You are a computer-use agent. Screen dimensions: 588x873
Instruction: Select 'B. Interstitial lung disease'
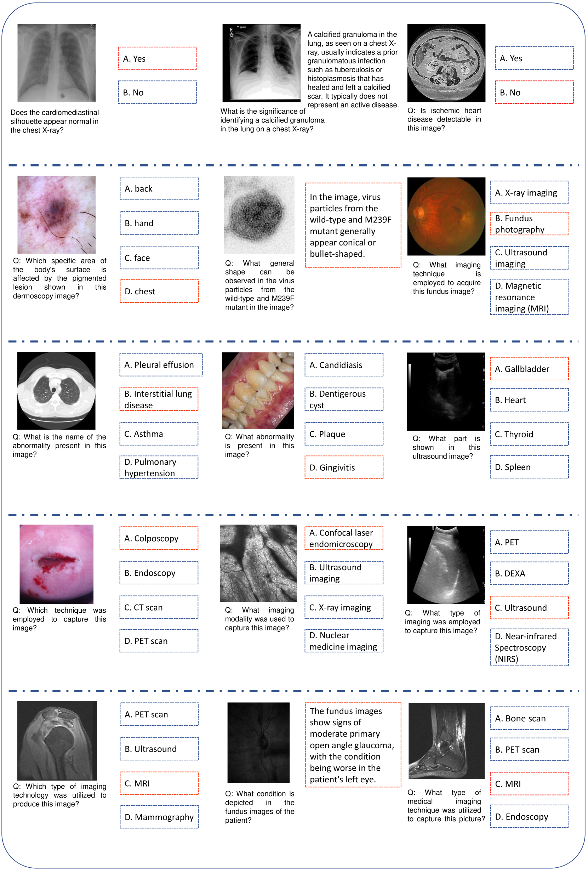coord(159,399)
